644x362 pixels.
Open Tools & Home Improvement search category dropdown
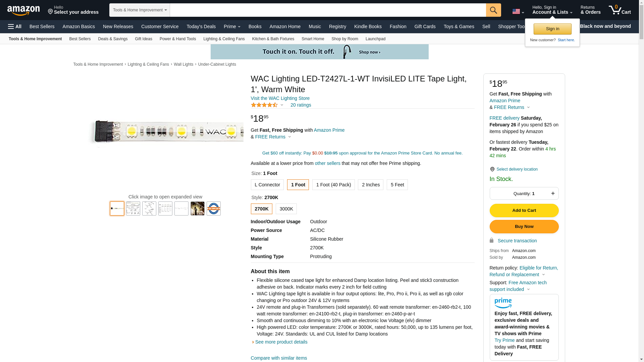pyautogui.click(x=140, y=10)
